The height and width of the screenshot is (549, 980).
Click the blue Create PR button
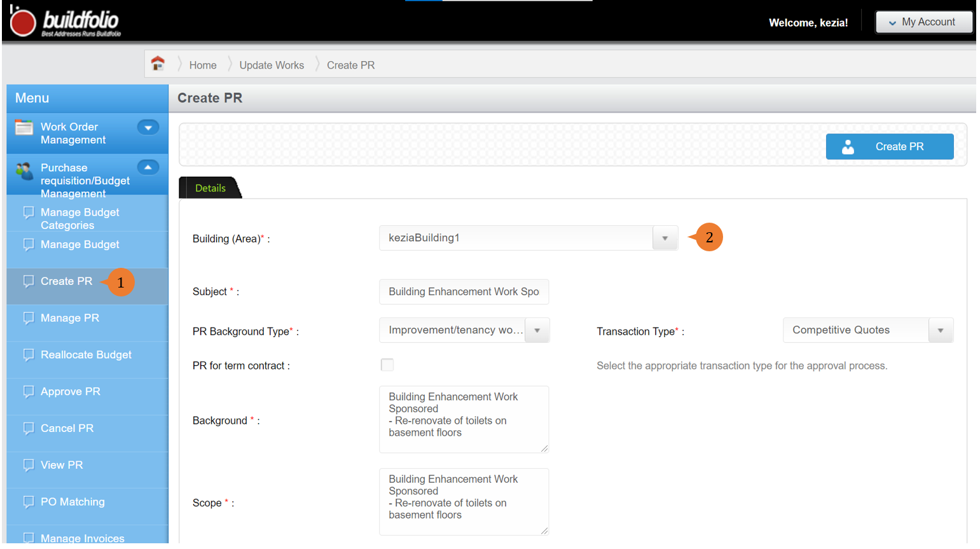tap(890, 147)
